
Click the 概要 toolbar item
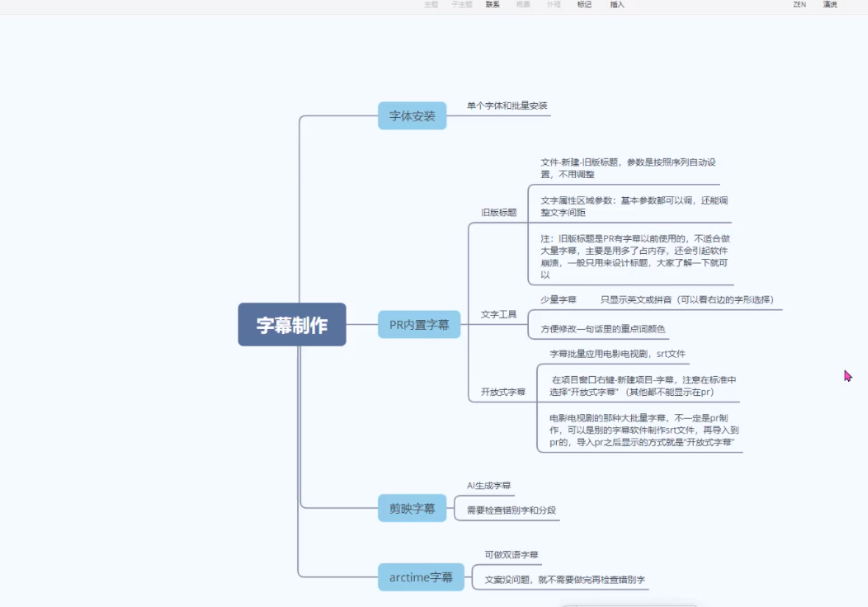pos(523,4)
